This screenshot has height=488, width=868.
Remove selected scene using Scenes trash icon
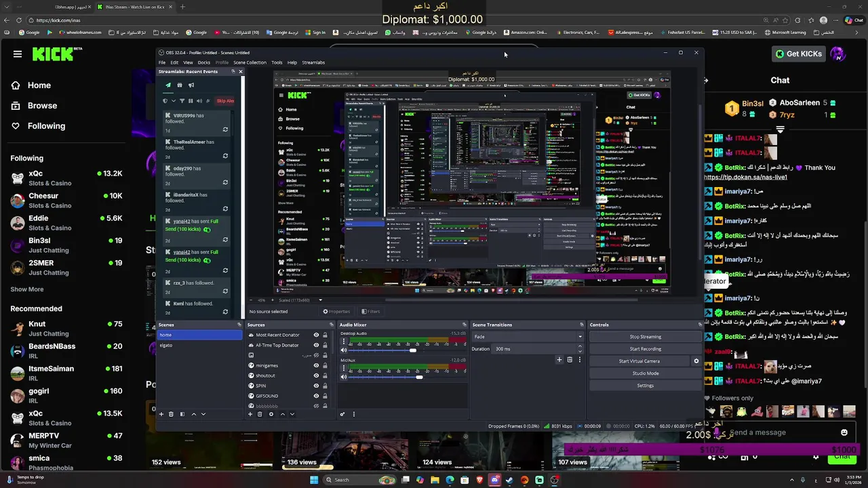pyautogui.click(x=171, y=414)
